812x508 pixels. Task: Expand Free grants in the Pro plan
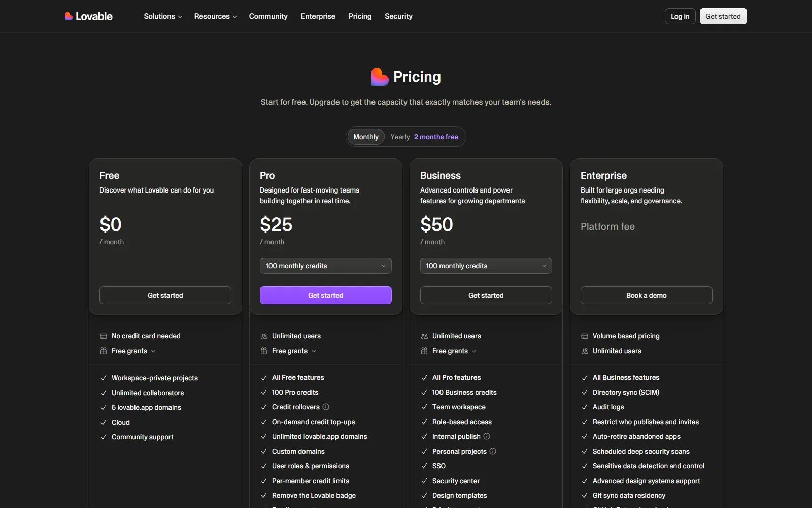pos(294,351)
